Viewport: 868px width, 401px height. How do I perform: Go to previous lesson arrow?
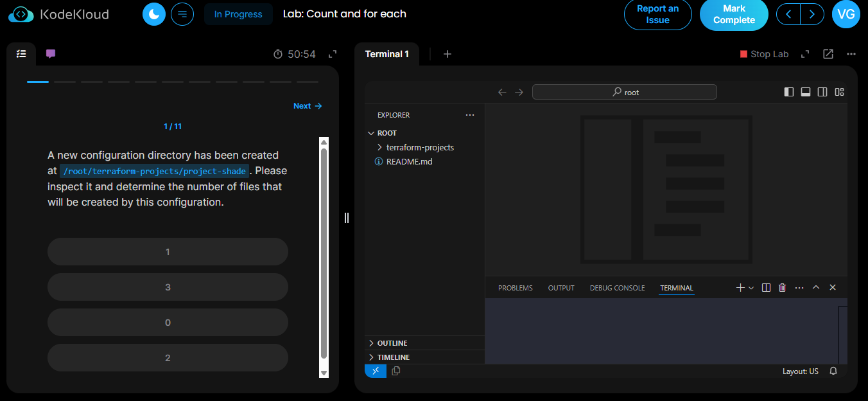788,14
